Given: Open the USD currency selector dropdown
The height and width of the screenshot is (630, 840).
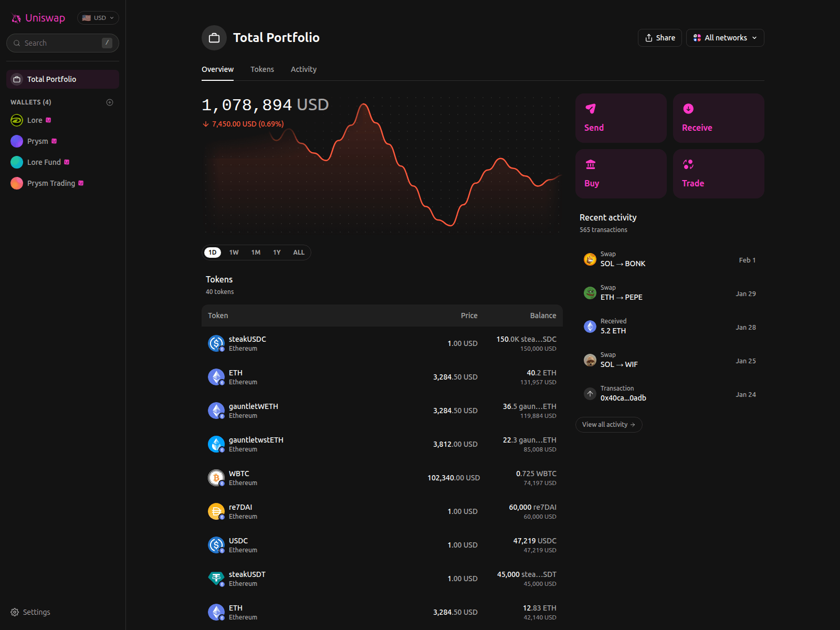Looking at the screenshot, I should [98, 18].
